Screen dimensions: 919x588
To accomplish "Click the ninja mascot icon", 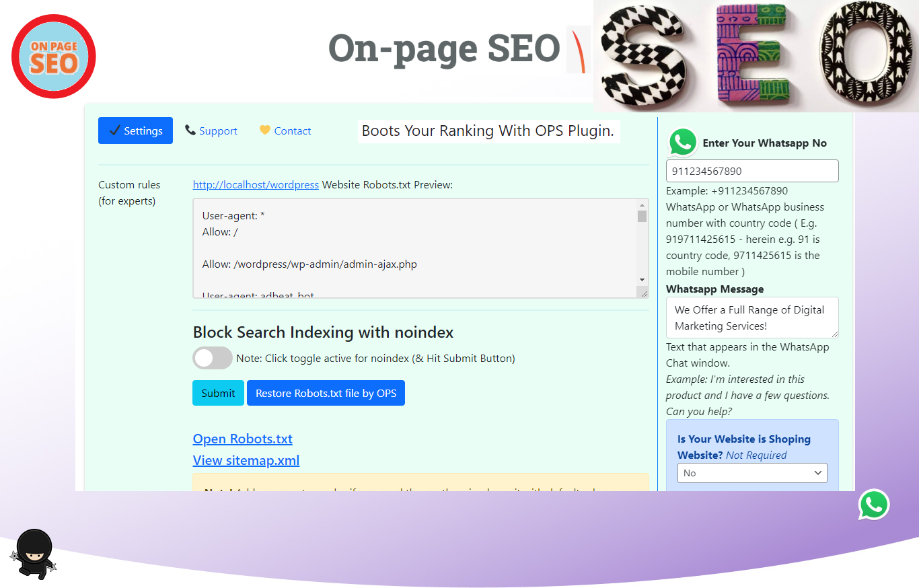I will (34, 554).
